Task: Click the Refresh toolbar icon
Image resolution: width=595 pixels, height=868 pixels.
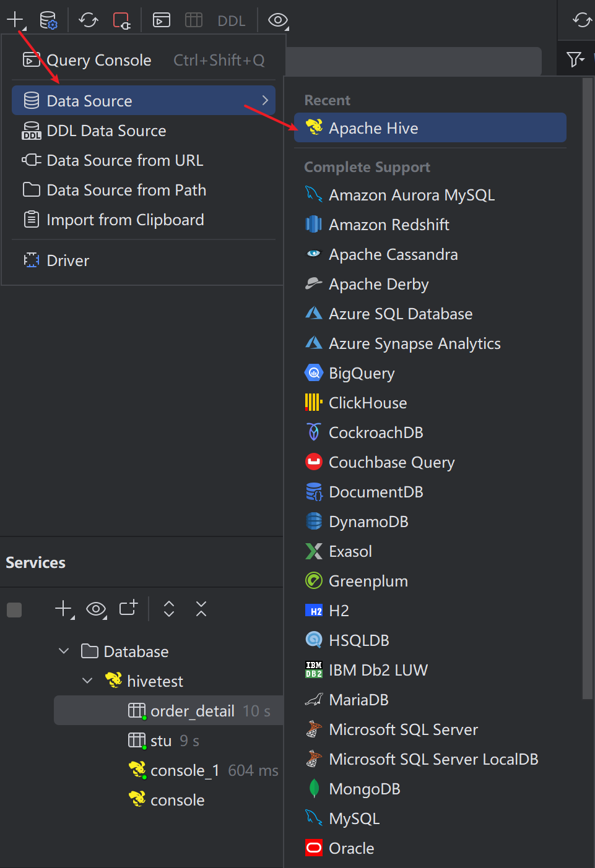Action: click(89, 20)
